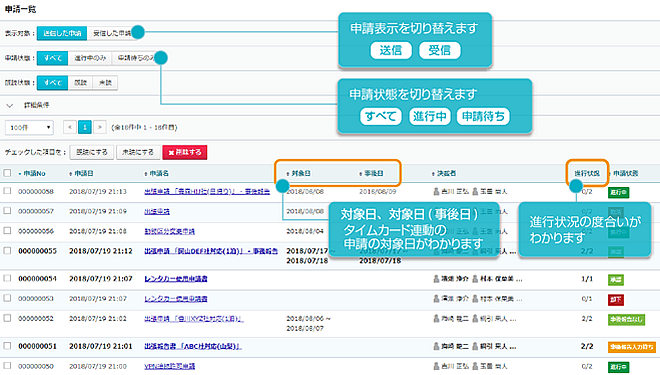Click second approver person icon in row 000000058
Viewport: 660px width, 375px height.
[475, 191]
